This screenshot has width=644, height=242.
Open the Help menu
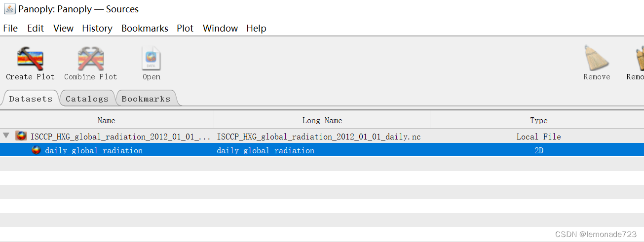pyautogui.click(x=256, y=28)
